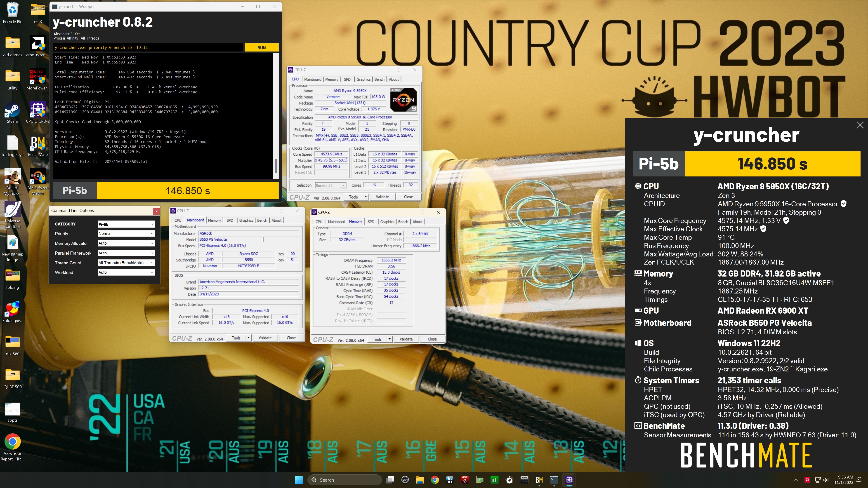Open CPU tab in CPU-Z Mainboard window
This screenshot has width=868, height=488.
[x=178, y=220]
